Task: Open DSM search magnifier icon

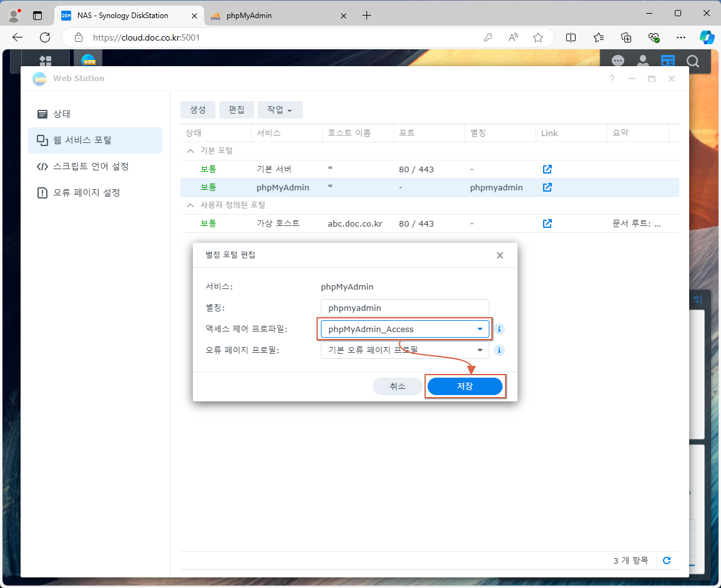Action: pyautogui.click(x=692, y=61)
